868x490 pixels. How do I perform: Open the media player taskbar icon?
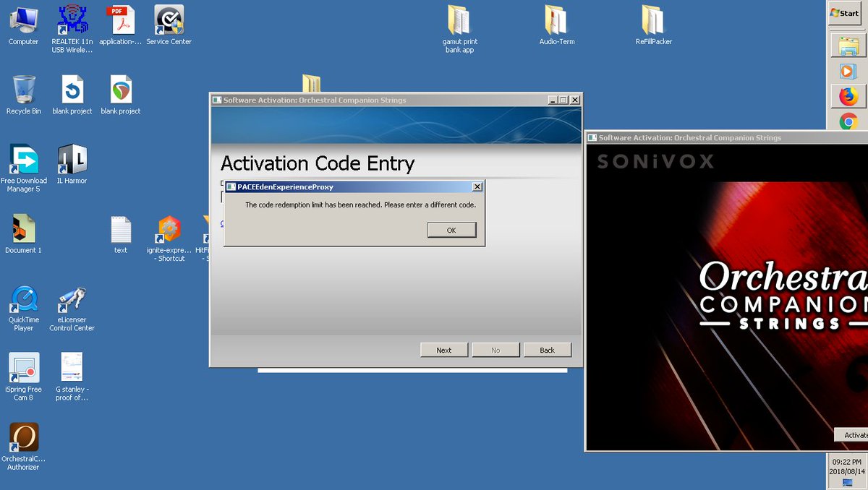[x=848, y=72]
